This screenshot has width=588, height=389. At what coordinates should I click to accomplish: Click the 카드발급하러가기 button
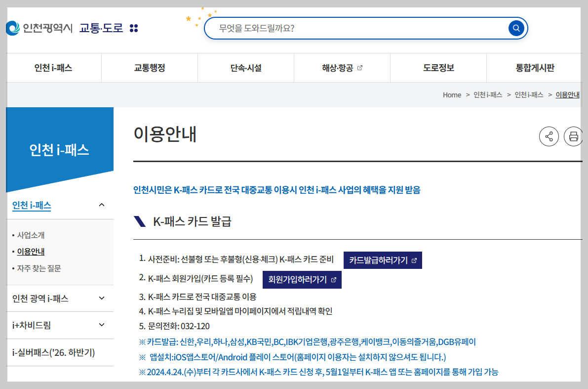383,260
